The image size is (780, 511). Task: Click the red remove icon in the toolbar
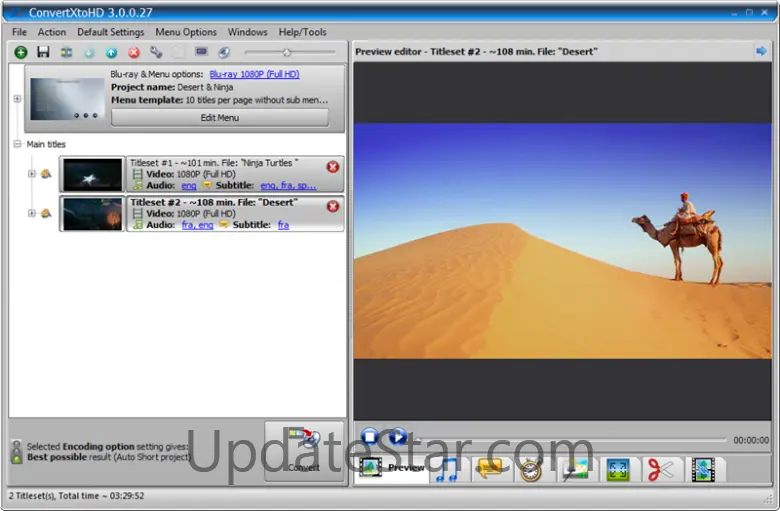134,52
